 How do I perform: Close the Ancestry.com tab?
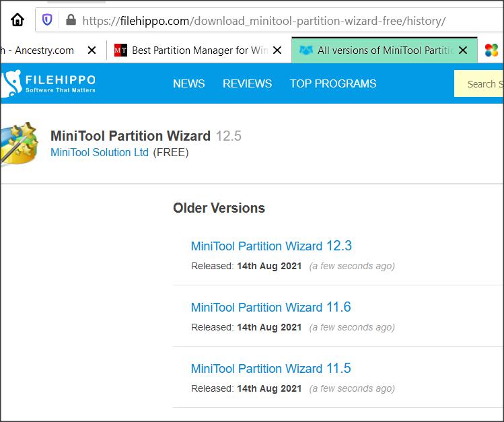[92, 50]
